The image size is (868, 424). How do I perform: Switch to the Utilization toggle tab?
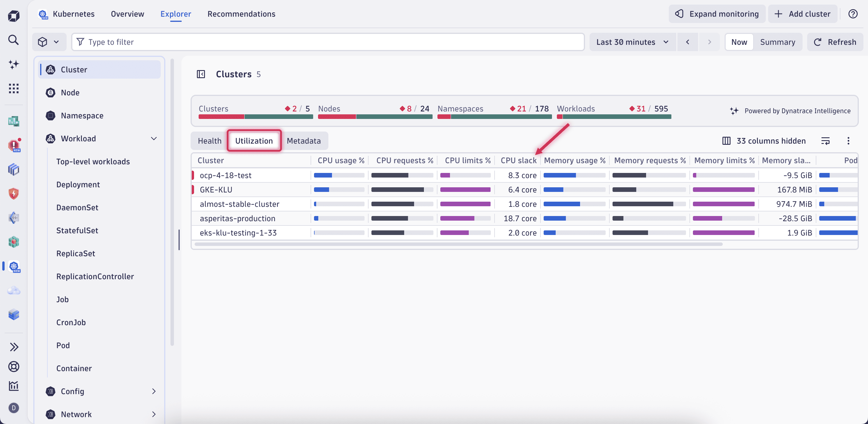(x=254, y=141)
